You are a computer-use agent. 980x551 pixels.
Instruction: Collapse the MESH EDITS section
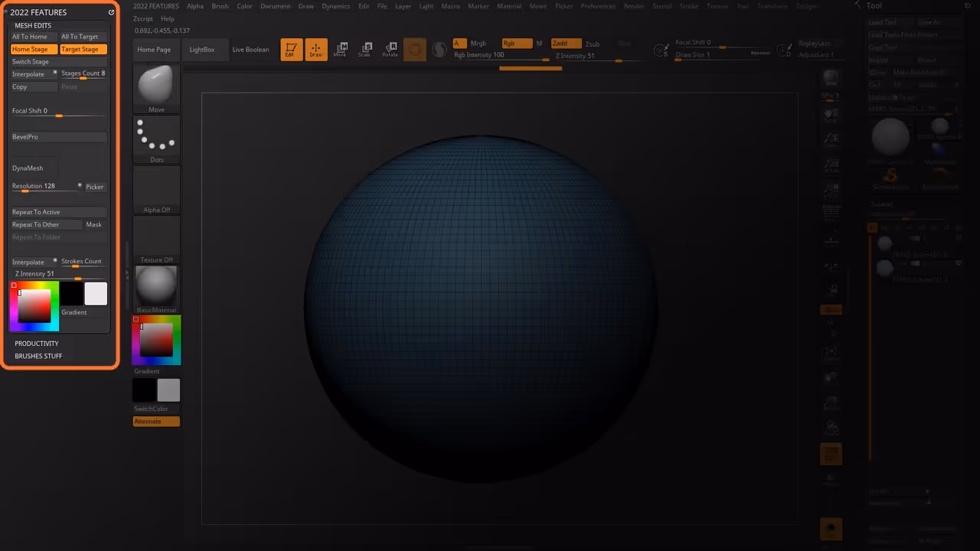[33, 25]
